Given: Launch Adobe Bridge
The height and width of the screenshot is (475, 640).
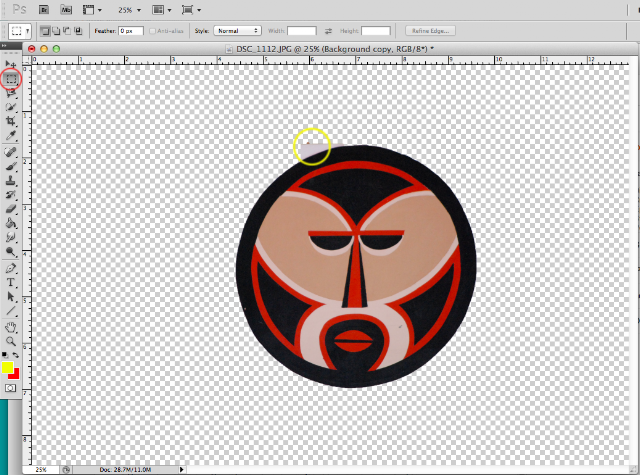Looking at the screenshot, I should [44, 10].
